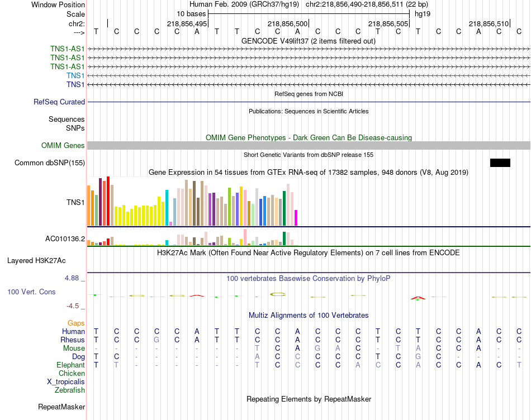Screen dimensions: 531x420
Task: Click the Dog species row label
Action: [x=78, y=357]
